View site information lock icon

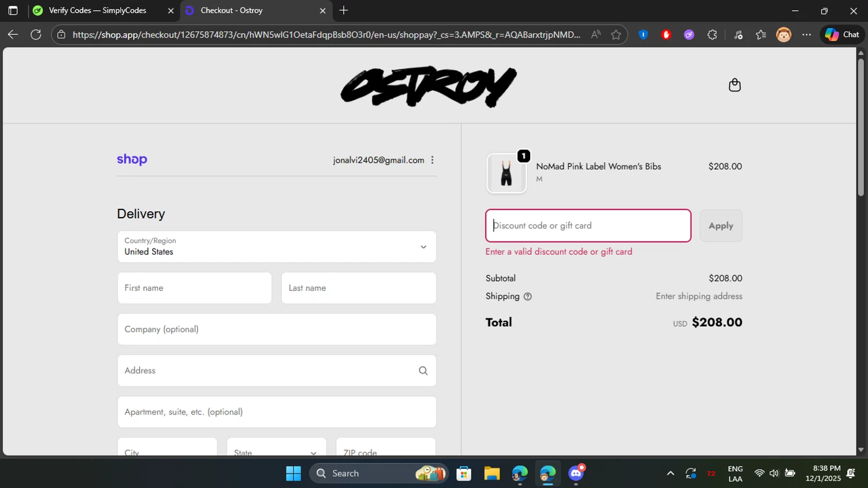(x=61, y=35)
